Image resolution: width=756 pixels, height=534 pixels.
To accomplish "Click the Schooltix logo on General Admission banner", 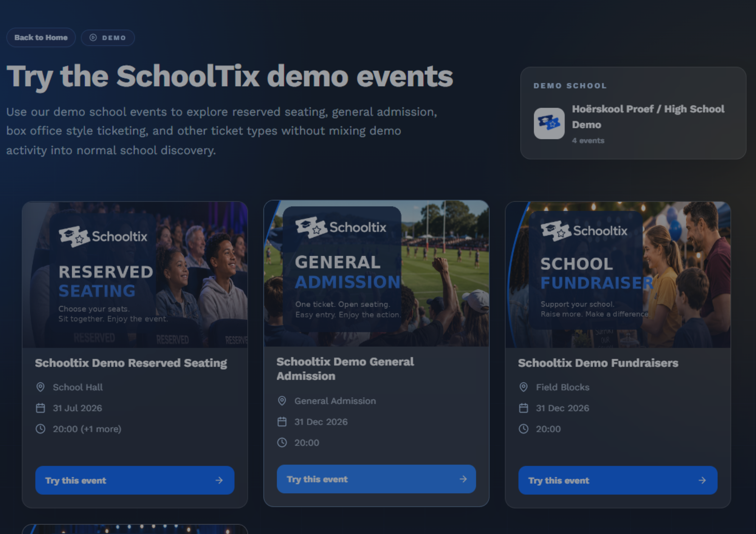I will tap(341, 227).
